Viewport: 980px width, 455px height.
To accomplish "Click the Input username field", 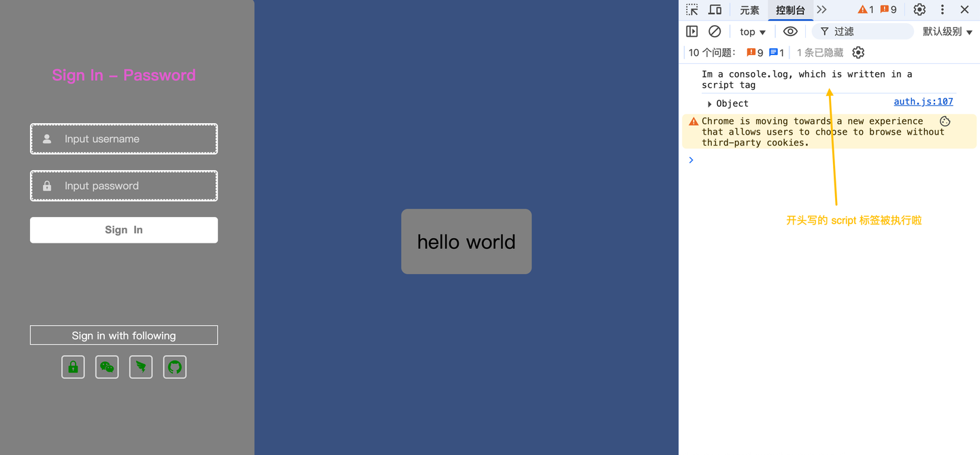I will tap(124, 139).
